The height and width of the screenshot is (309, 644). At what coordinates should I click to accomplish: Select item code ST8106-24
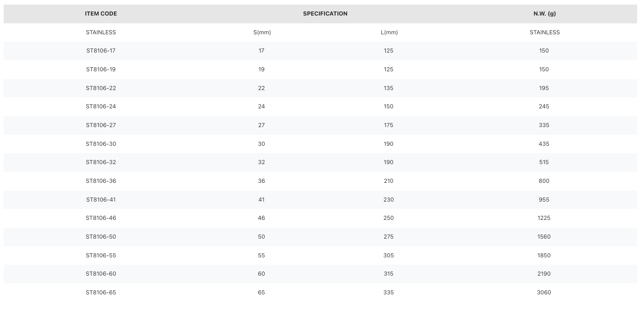tap(101, 107)
